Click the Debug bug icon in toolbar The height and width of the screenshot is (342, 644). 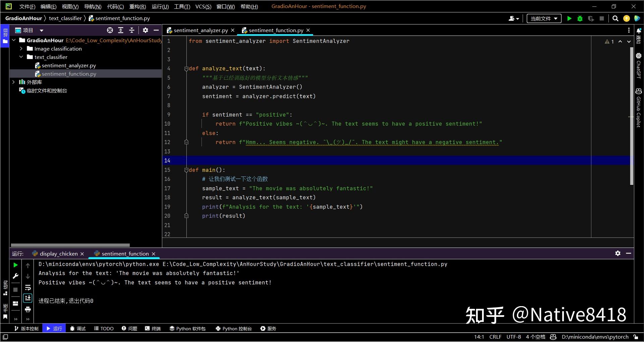[580, 19]
